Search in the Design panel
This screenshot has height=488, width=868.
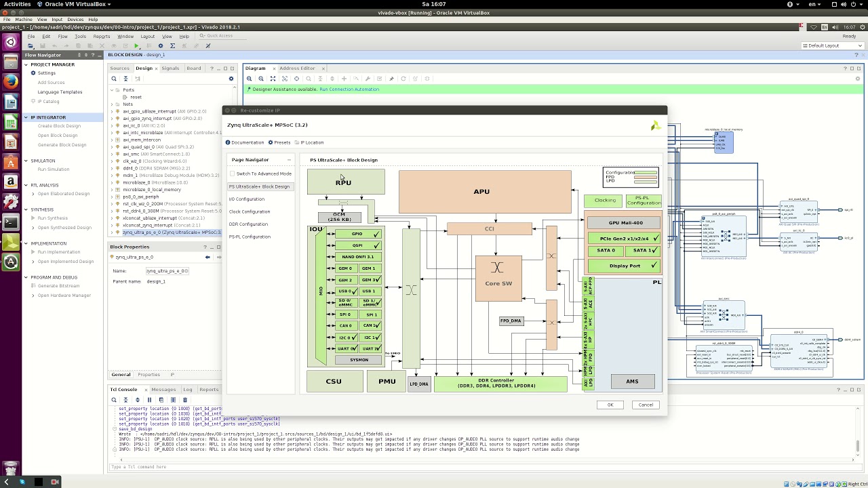pyautogui.click(x=114, y=79)
